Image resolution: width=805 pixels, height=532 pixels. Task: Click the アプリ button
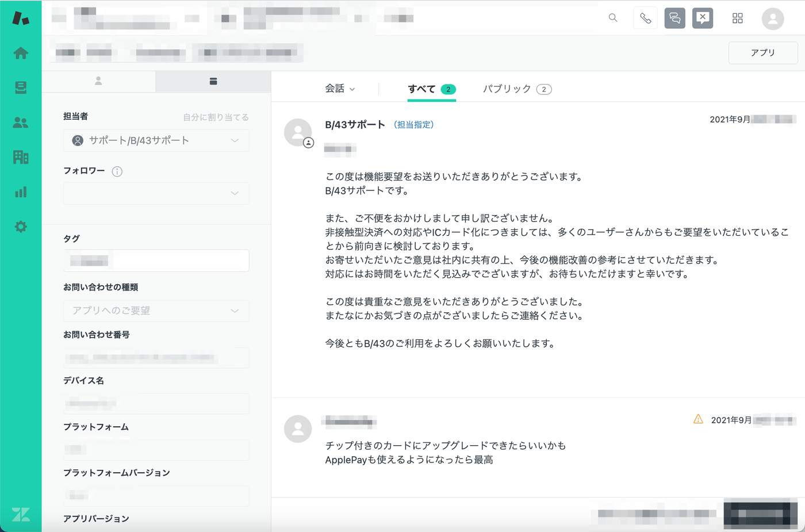(762, 52)
